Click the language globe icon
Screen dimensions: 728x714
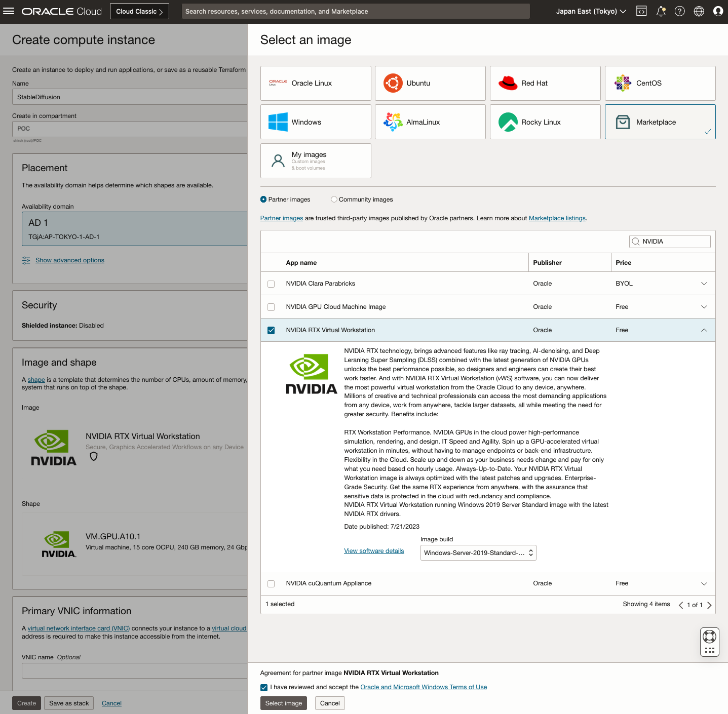tap(699, 11)
